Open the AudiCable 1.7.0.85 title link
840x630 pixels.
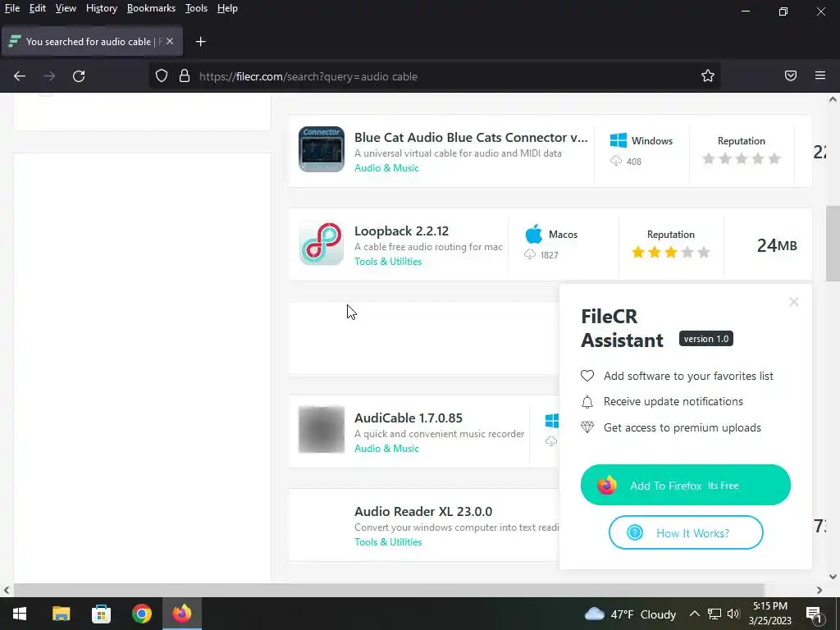click(409, 418)
